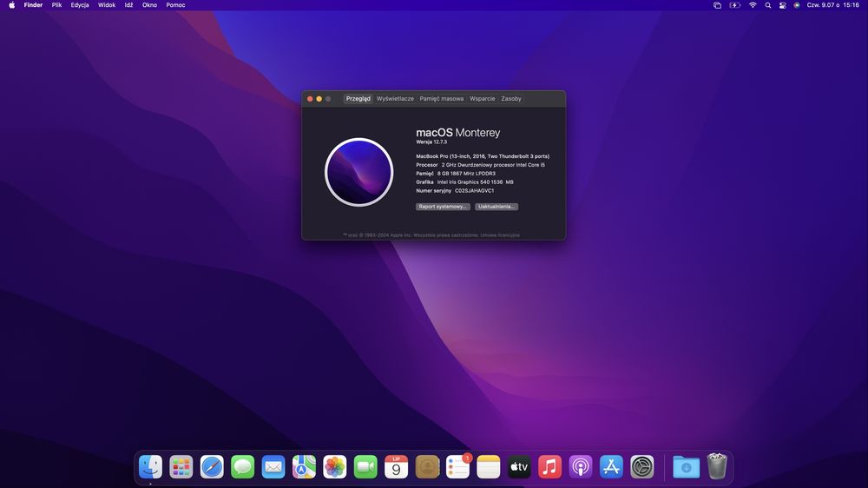This screenshot has height=488, width=868.
Task: Open the App Store in dock
Action: tap(611, 467)
